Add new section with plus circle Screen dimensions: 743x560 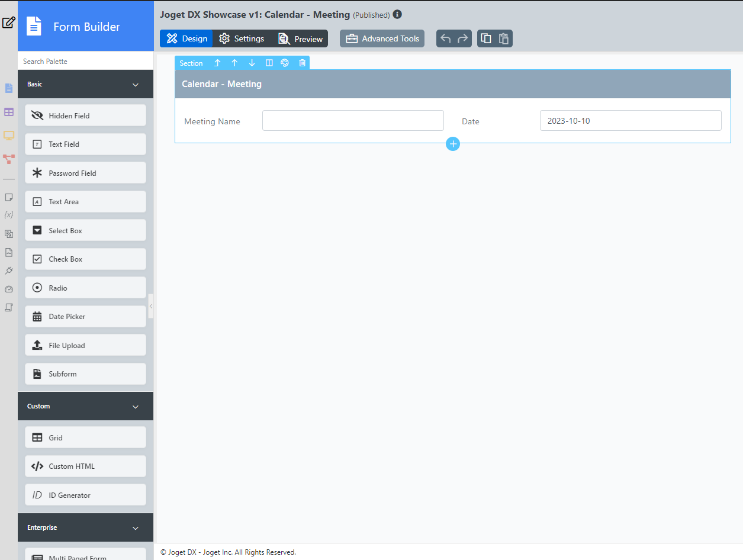453,144
